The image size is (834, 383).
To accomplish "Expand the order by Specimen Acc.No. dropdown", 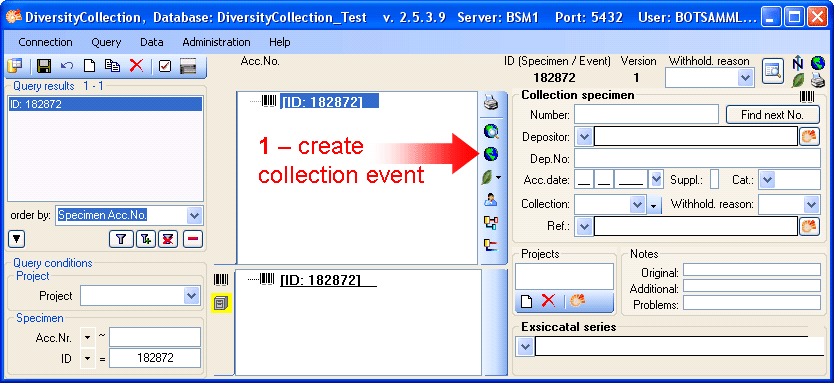I will pos(195,215).
